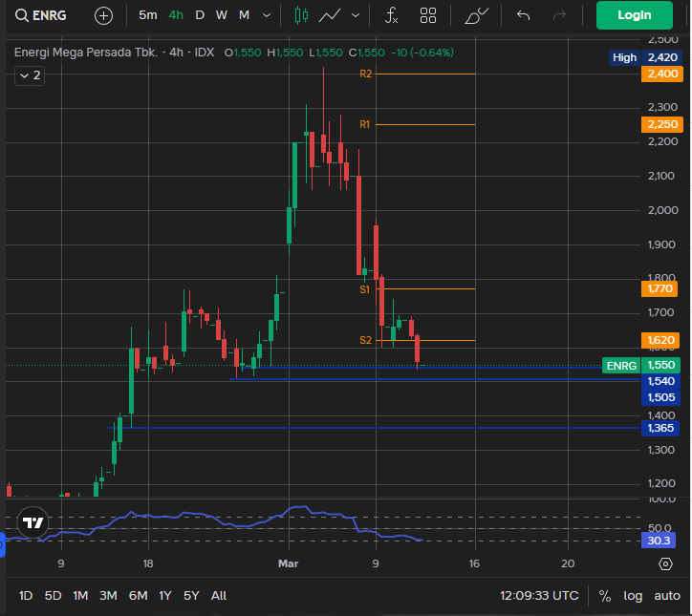
Task: Open the indicator templates grid icon
Action: click(428, 15)
